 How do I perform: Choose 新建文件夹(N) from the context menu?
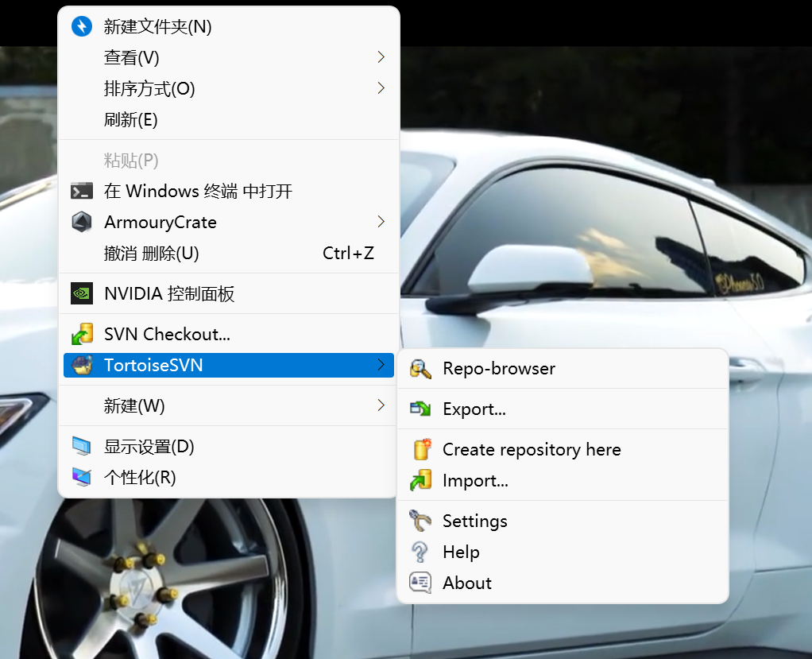(229, 26)
